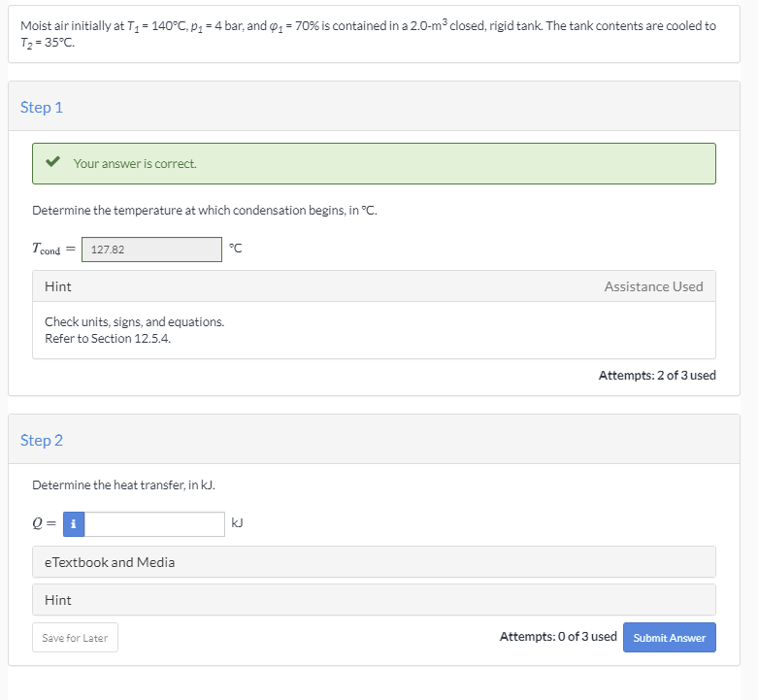Expand eTextbook and Media section
The image size is (758, 700).
tap(110, 562)
